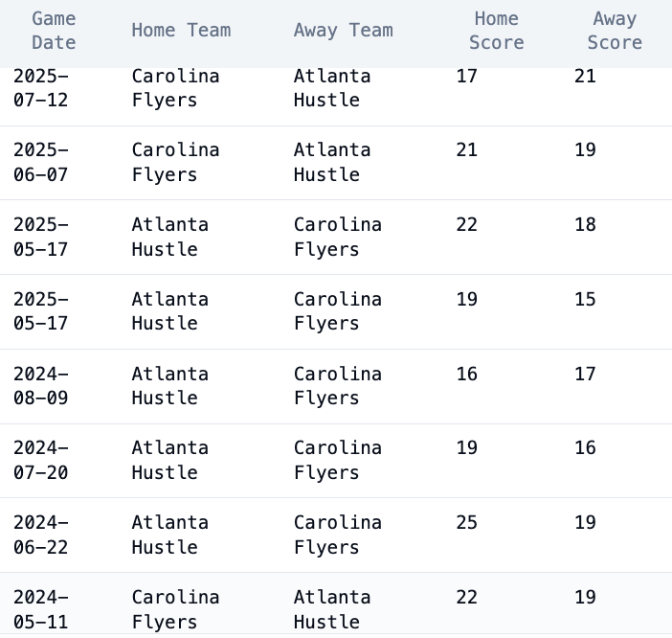Click the 2025-06-07 game date cell

[x=41, y=162]
